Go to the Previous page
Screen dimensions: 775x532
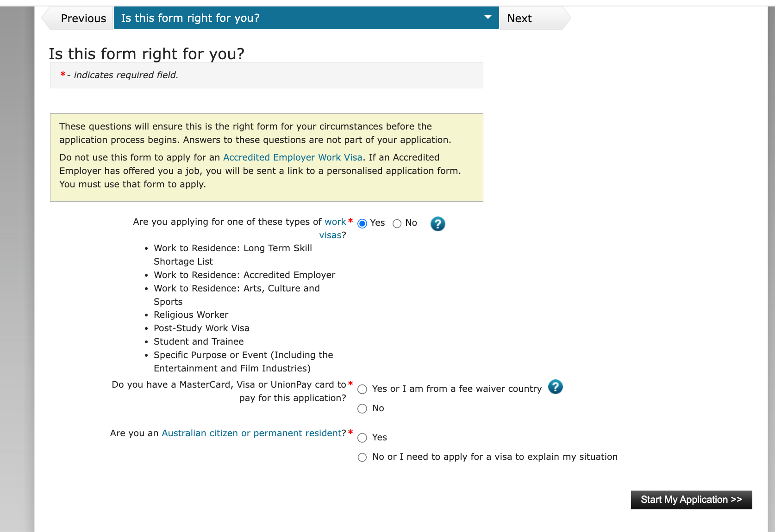(x=83, y=19)
